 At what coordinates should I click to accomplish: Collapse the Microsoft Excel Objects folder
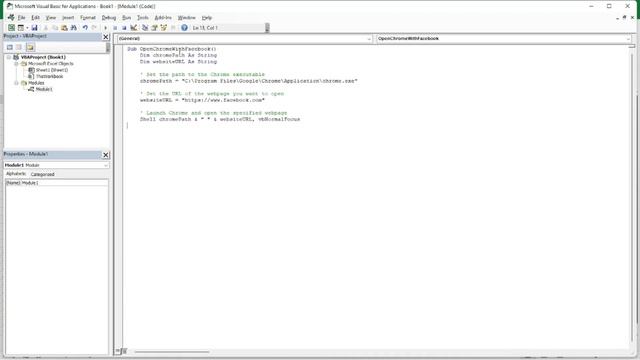coord(16,64)
